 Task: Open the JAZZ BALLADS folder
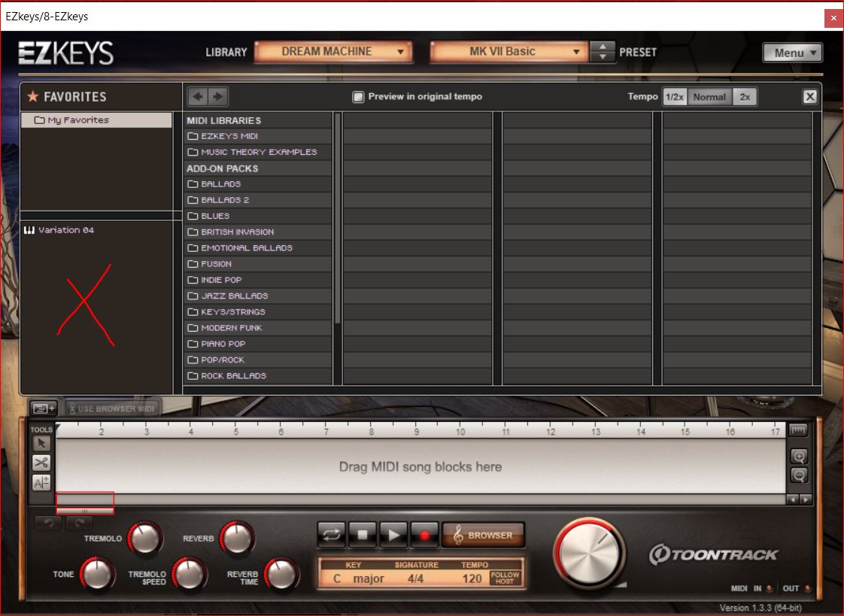(234, 296)
